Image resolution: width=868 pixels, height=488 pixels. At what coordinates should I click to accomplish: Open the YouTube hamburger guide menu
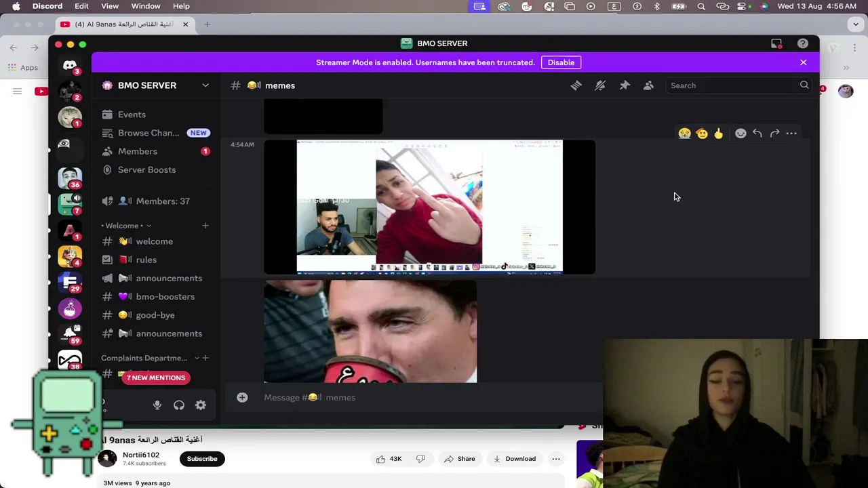coord(17,91)
